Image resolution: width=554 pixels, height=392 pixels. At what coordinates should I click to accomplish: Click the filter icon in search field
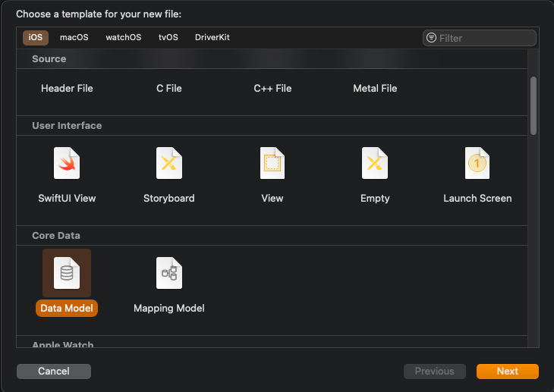tap(431, 37)
